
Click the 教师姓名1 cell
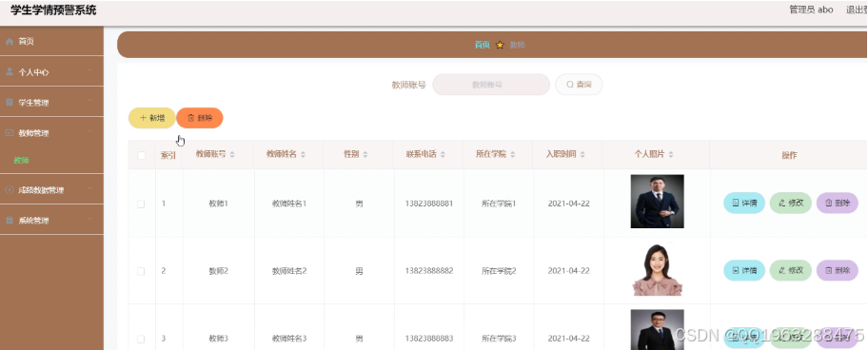pyautogui.click(x=289, y=204)
